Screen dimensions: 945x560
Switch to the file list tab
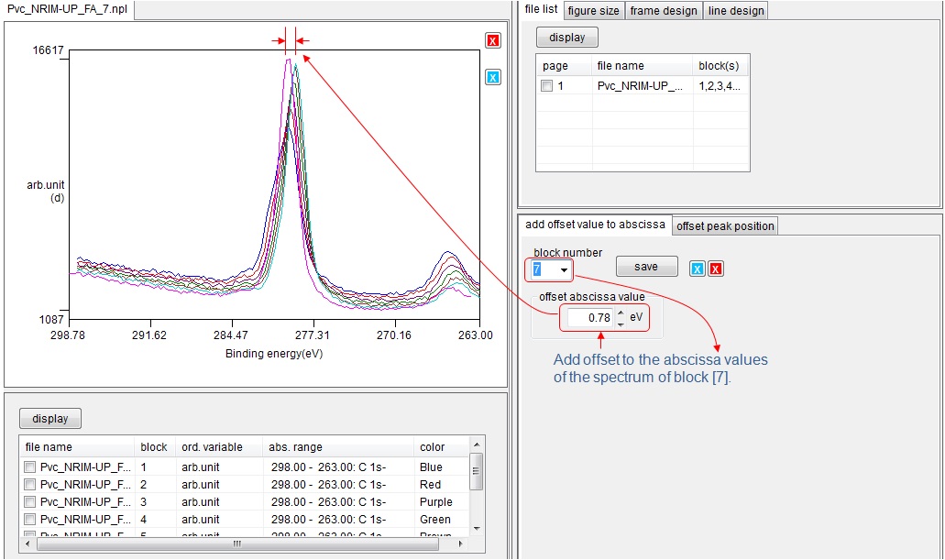[541, 9]
